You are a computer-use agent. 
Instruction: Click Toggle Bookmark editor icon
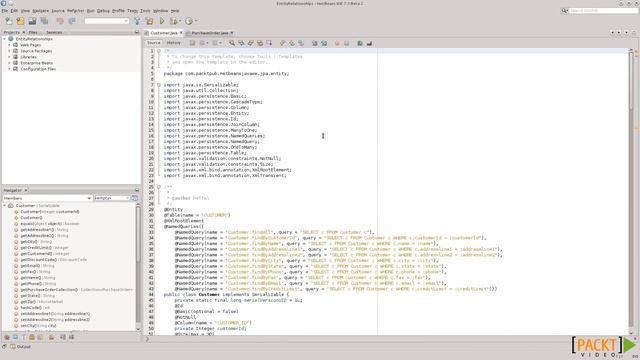click(x=301, y=43)
